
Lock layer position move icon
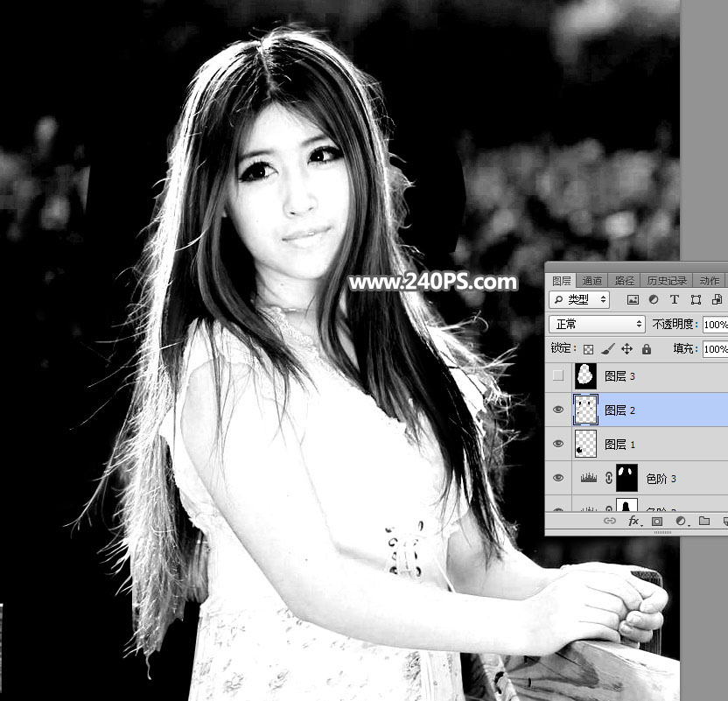point(626,348)
